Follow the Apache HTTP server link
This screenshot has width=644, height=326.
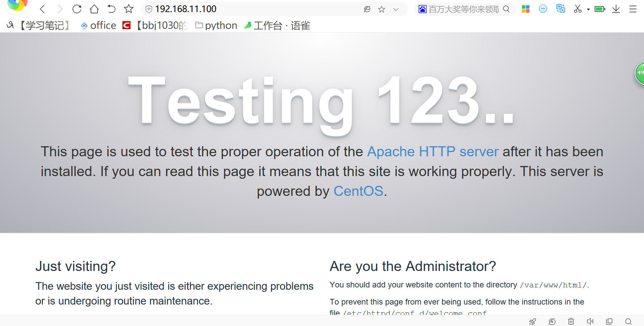[x=433, y=152]
